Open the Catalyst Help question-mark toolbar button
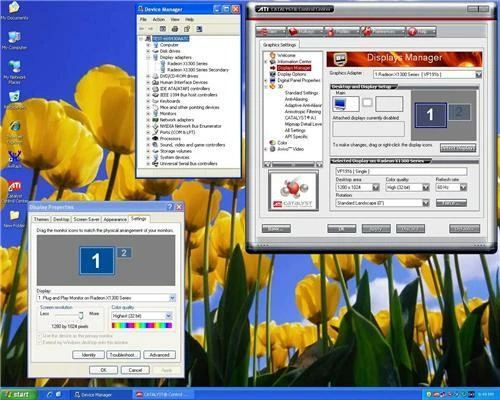500x400 pixels. click(421, 32)
